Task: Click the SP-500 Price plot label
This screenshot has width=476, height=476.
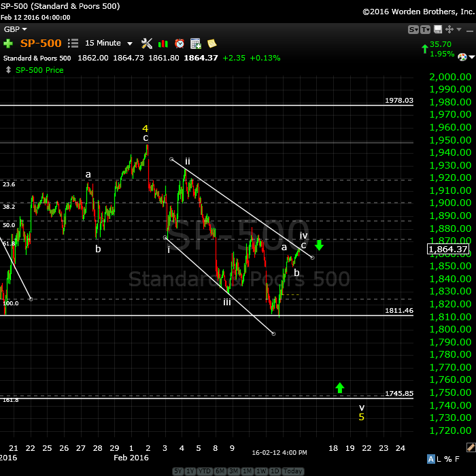Action: click(39, 70)
